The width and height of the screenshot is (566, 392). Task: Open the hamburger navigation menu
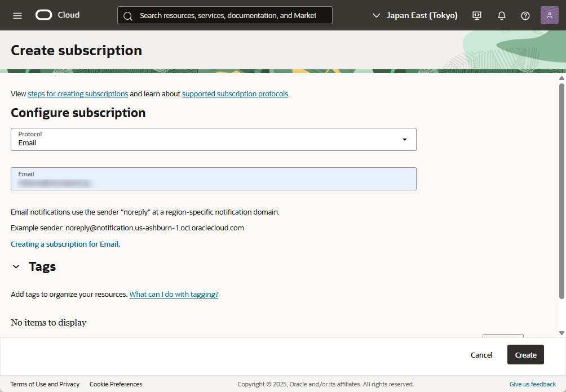[17, 15]
